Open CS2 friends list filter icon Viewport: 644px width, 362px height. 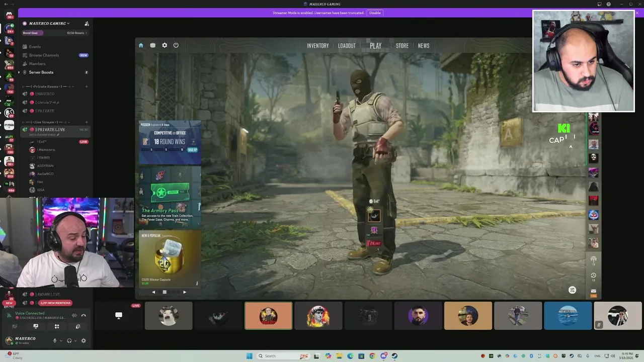[x=572, y=290]
